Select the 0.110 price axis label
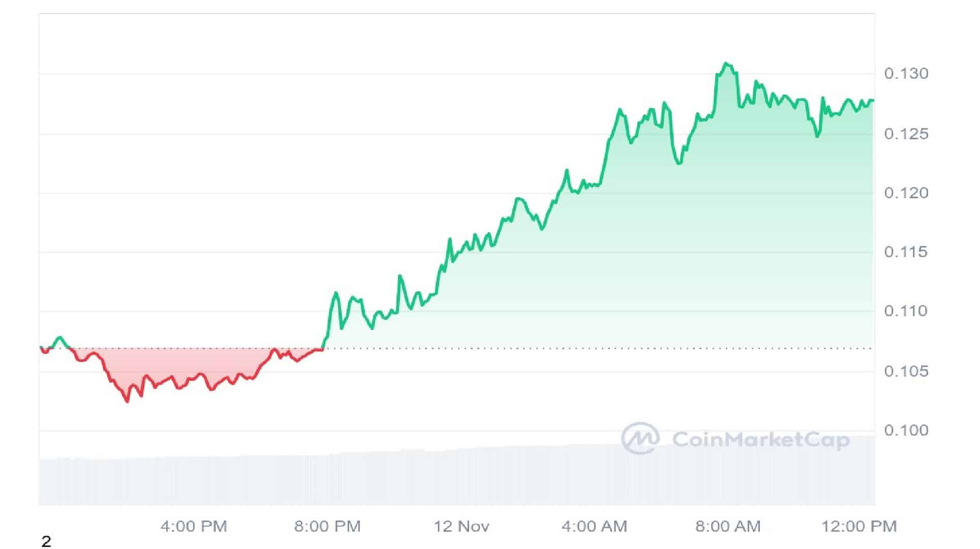Viewport: 980px width, 549px height. point(906,311)
